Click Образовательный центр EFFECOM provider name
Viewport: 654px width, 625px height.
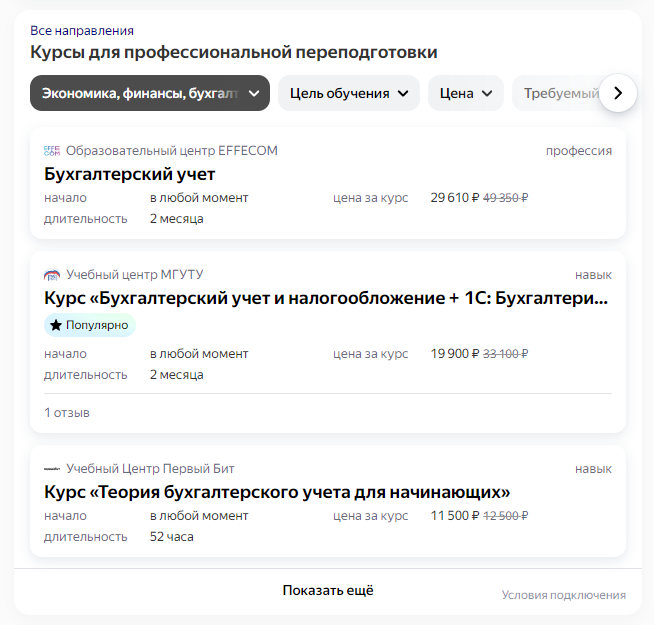pyautogui.click(x=171, y=151)
